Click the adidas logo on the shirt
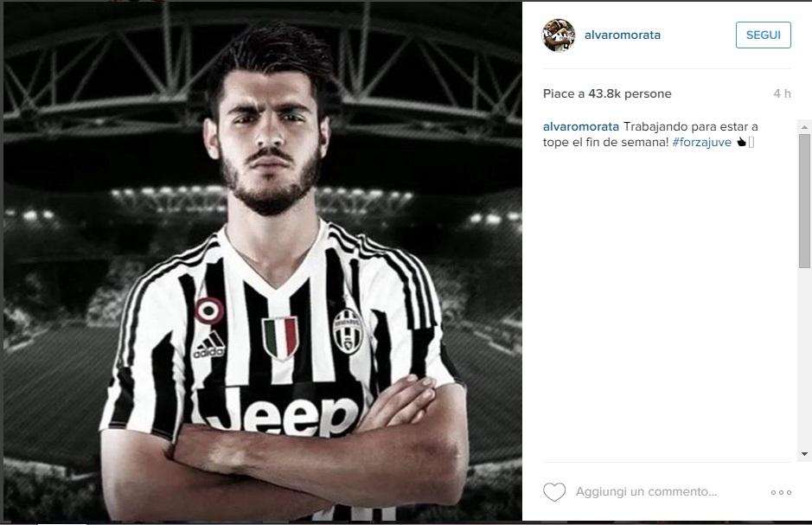Screen dimensions: 812x525 pyautogui.click(x=209, y=345)
